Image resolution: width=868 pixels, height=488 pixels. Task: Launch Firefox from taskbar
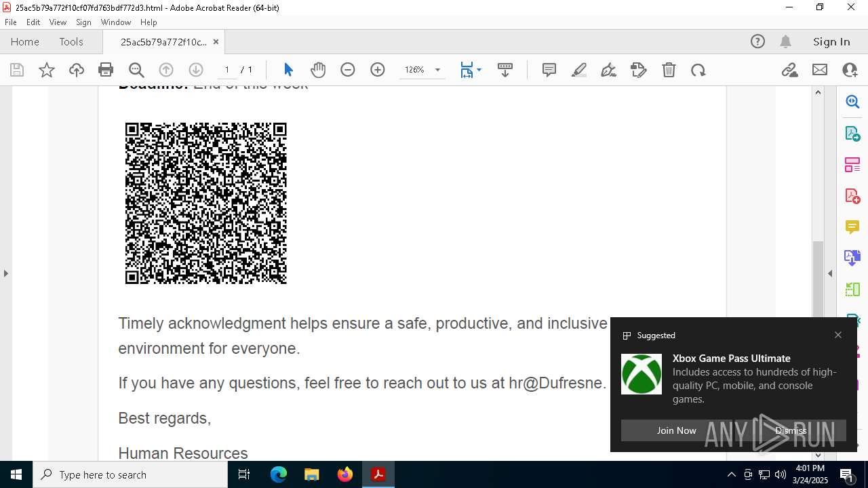coord(345,474)
